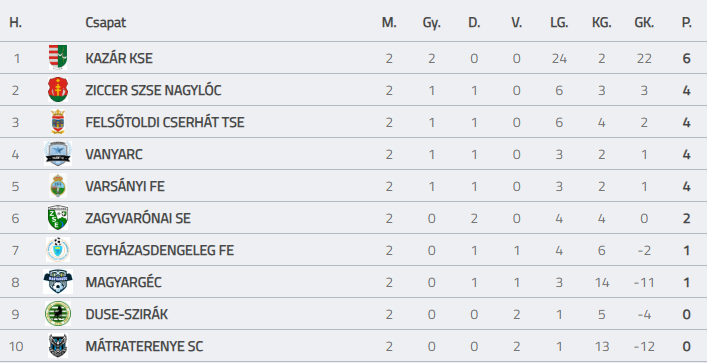This screenshot has height=363, width=707.
Task: Open the MAGYARGÉC team name link
Action: [123, 282]
